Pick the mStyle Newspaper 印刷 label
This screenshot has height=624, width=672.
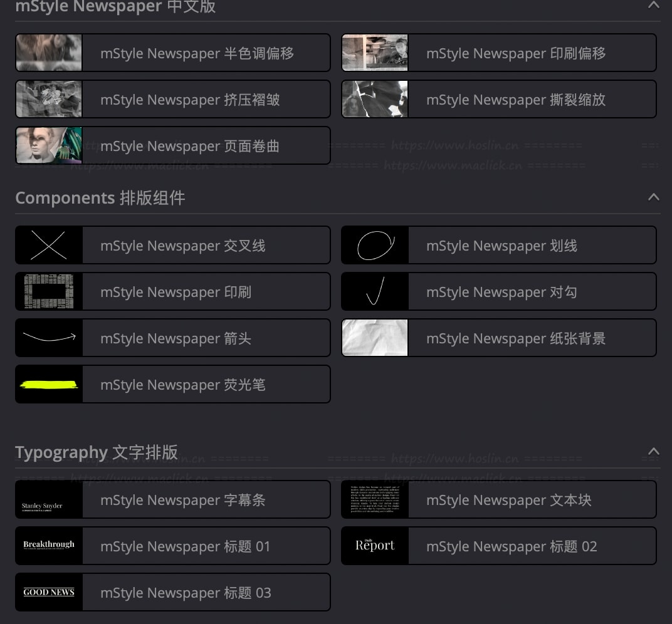coord(176,292)
